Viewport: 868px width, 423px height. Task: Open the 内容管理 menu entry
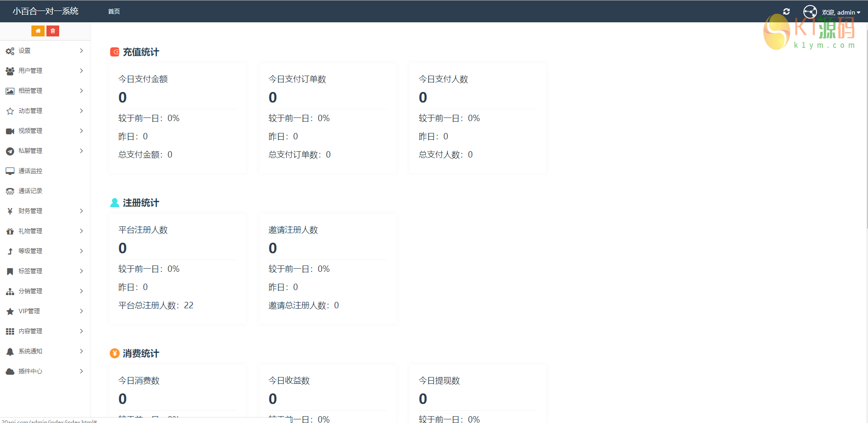46,331
